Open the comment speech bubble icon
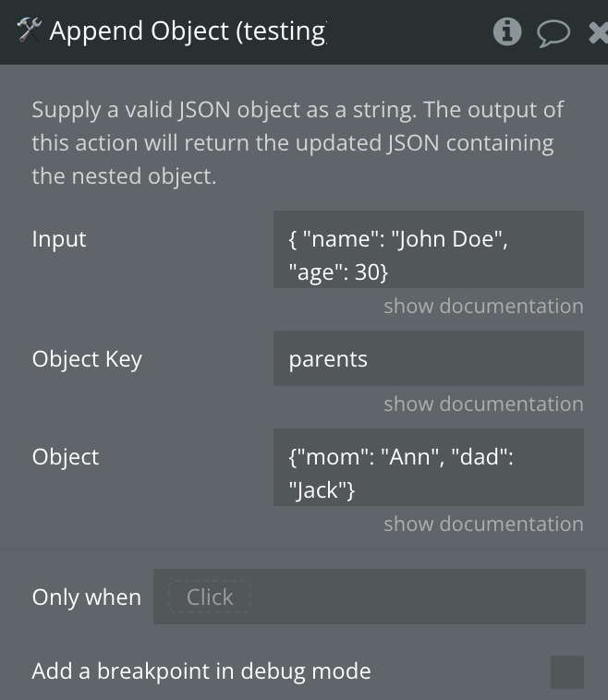 pyautogui.click(x=553, y=33)
